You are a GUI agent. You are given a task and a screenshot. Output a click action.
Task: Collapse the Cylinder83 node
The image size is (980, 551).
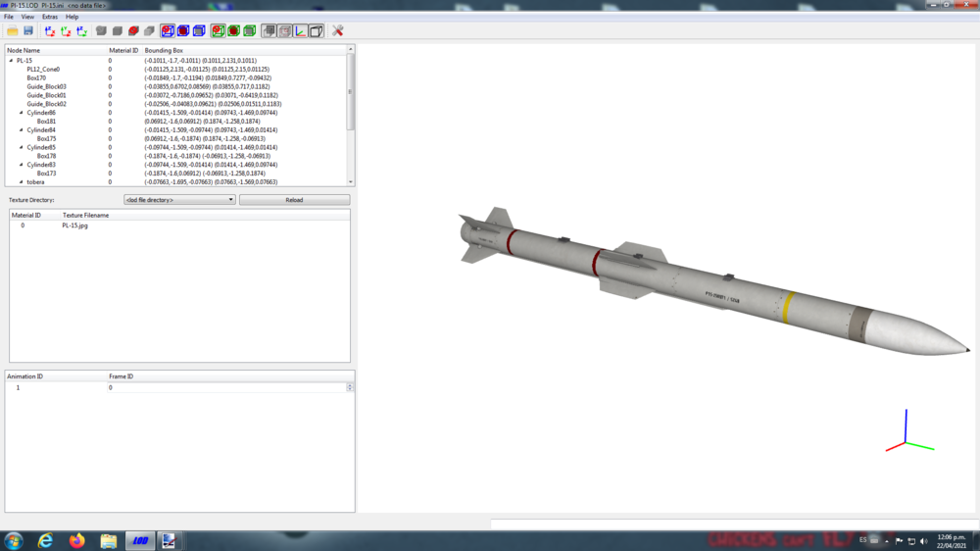(x=21, y=165)
